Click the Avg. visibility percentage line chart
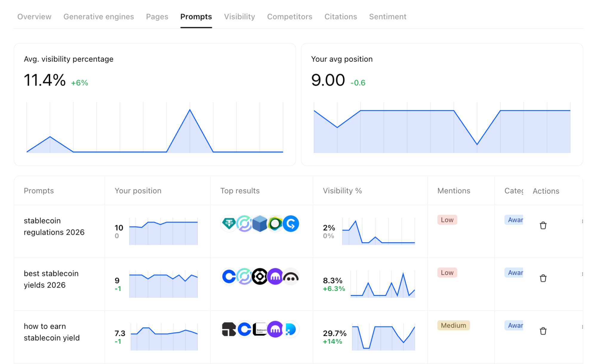The width and height of the screenshot is (597, 364). tap(155, 127)
